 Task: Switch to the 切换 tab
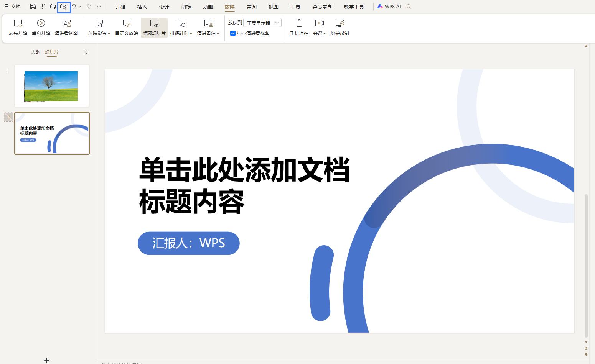tap(186, 7)
